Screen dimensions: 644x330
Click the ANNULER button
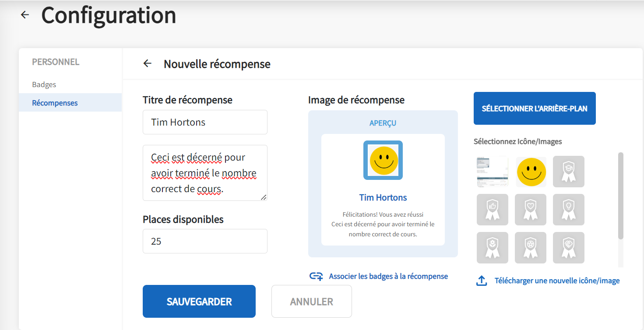pyautogui.click(x=311, y=301)
